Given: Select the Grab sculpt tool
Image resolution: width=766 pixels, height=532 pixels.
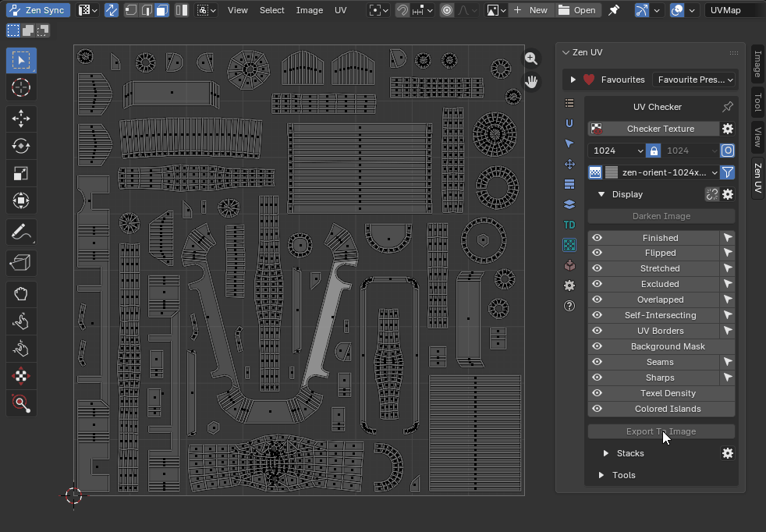Looking at the screenshot, I should point(21,294).
